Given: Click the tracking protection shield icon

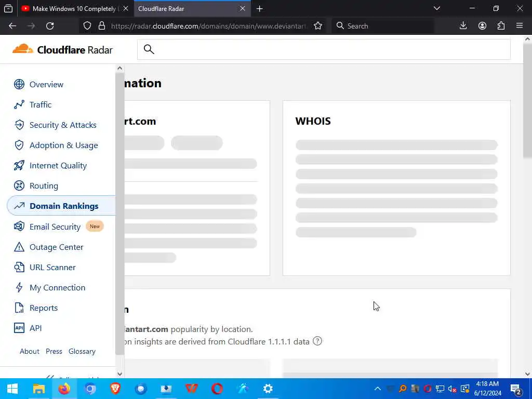Looking at the screenshot, I should pos(87,26).
